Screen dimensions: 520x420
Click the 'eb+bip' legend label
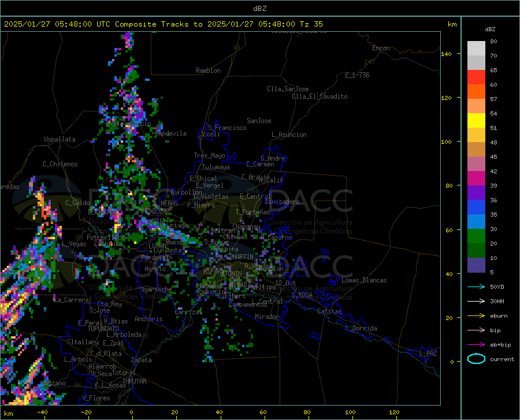point(500,345)
